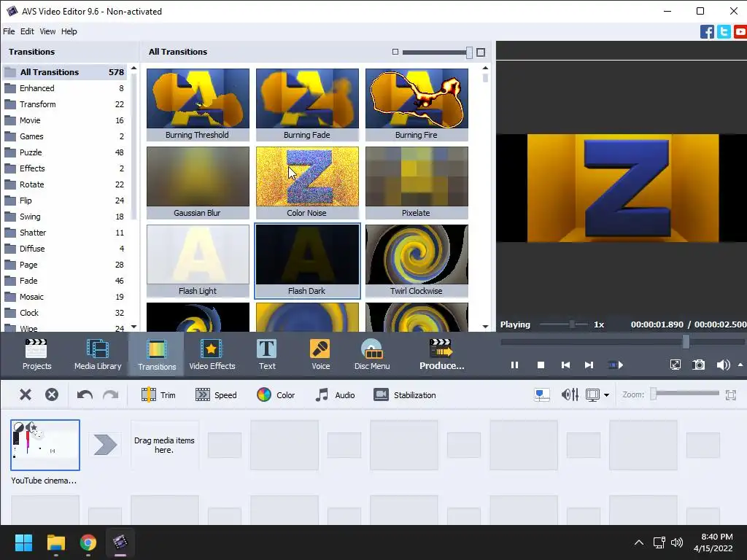Open File Explorer from taskbar
747x560 pixels.
pyautogui.click(x=55, y=542)
